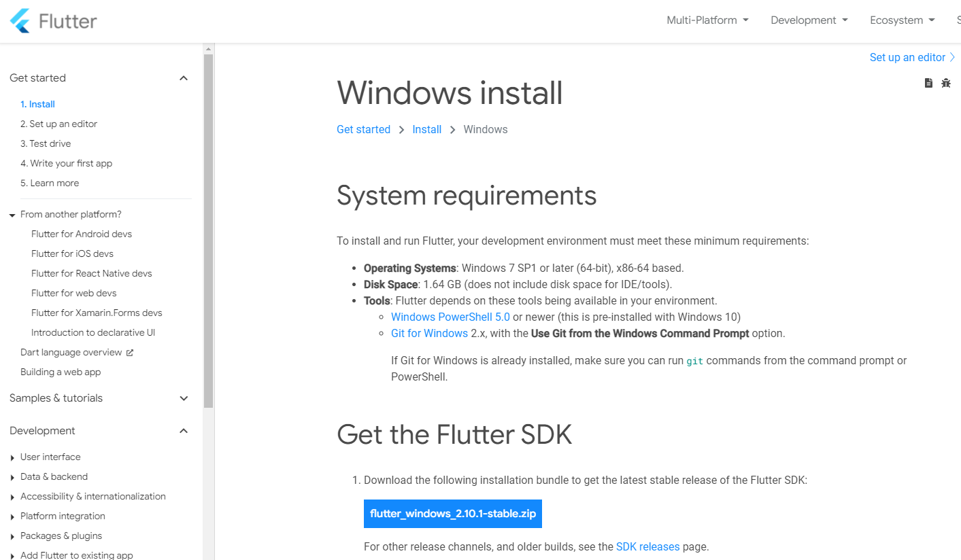Click Install breadcrumb link
Viewport: 961px width, 560px height.
tap(427, 129)
